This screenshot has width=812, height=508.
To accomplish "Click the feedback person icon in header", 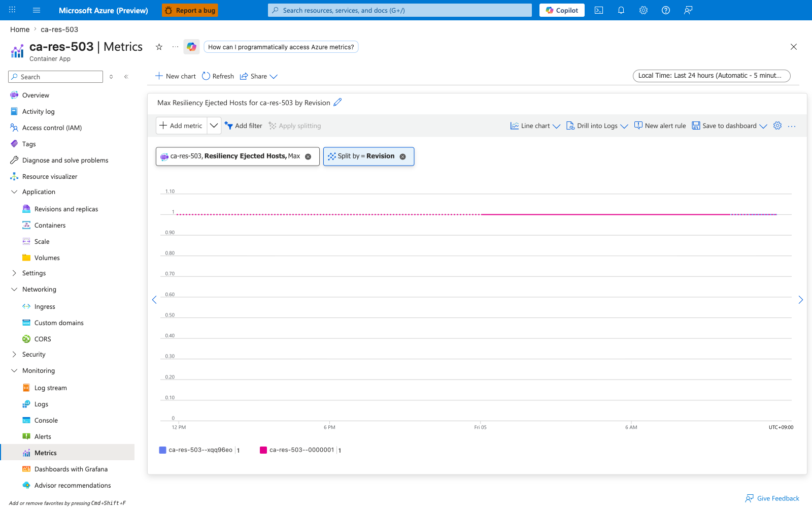I will pyautogui.click(x=688, y=10).
